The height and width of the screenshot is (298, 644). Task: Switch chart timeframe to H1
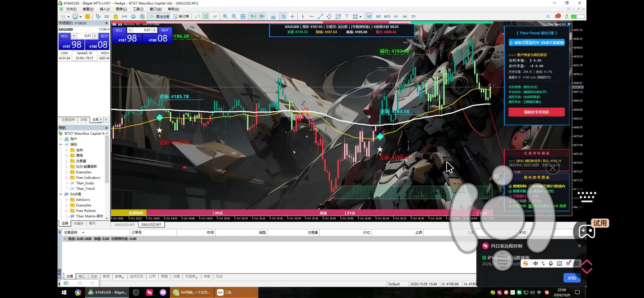396,17
